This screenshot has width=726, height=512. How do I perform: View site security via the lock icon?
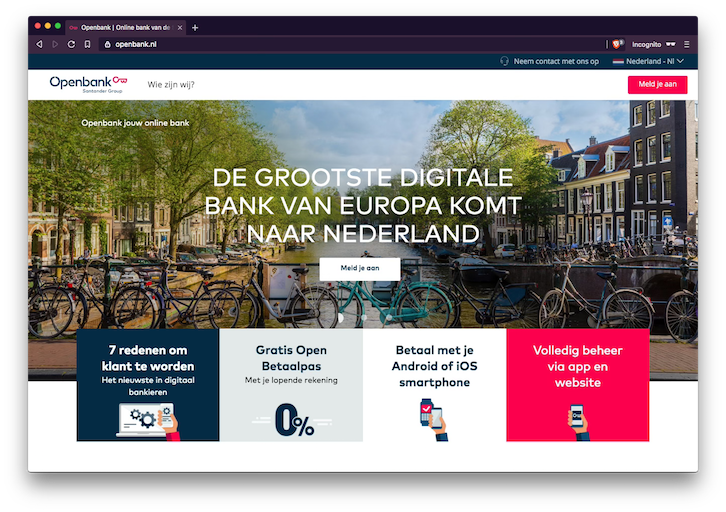click(107, 44)
